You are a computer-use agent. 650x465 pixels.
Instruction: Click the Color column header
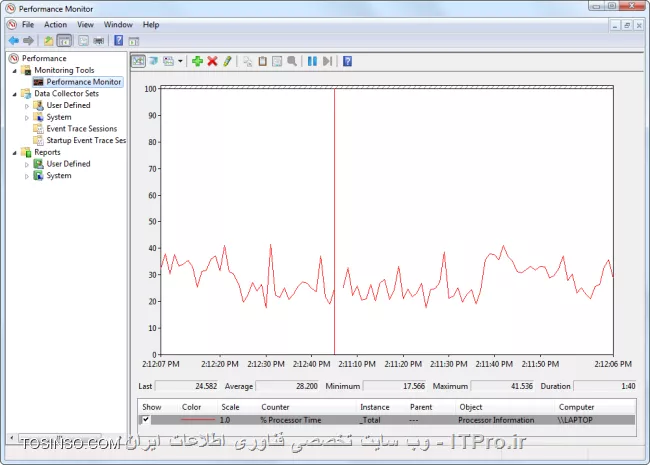click(x=192, y=407)
